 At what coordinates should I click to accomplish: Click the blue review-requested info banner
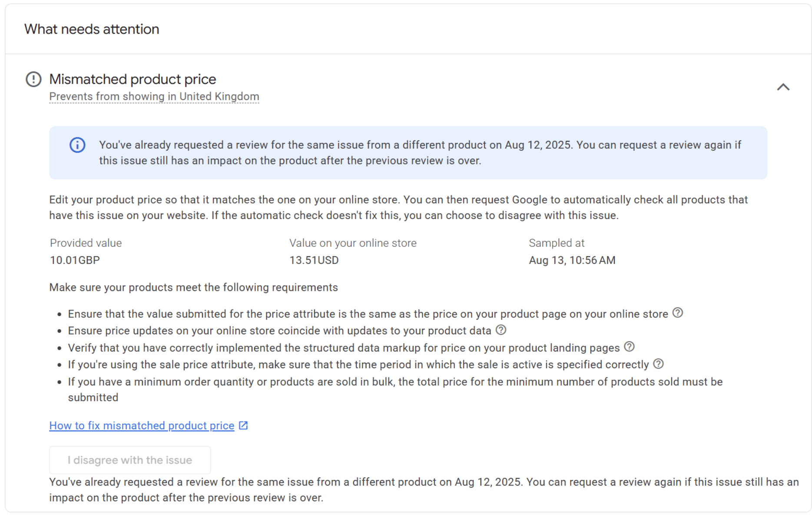(x=408, y=153)
